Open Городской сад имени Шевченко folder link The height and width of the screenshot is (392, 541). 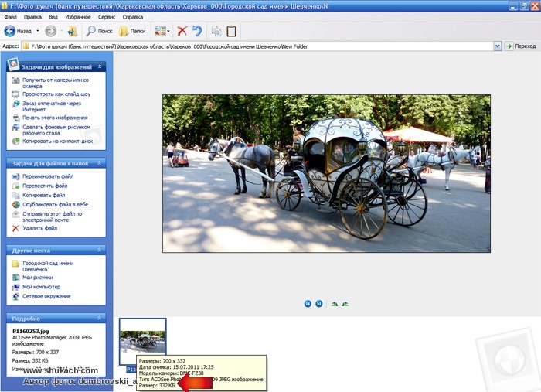[x=48, y=266]
